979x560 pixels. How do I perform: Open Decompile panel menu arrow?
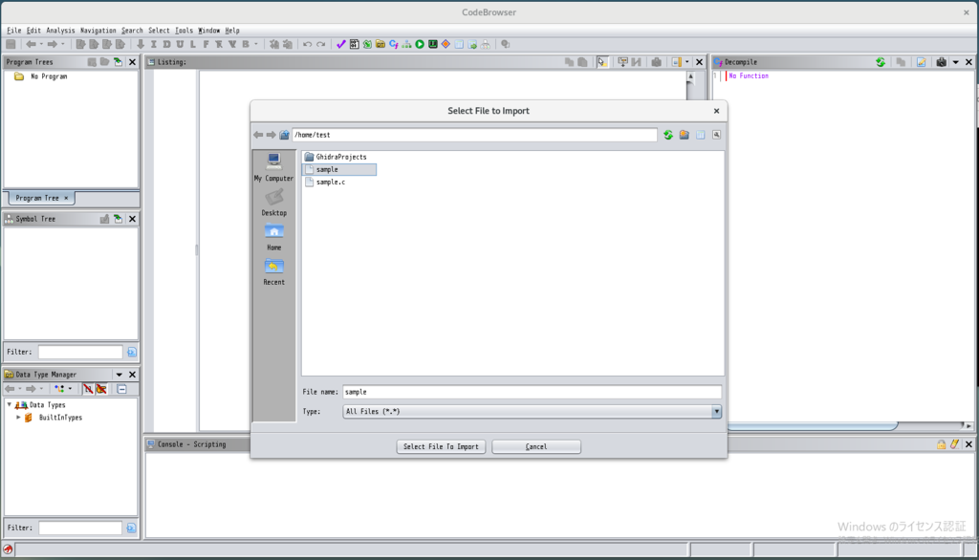pyautogui.click(x=955, y=62)
